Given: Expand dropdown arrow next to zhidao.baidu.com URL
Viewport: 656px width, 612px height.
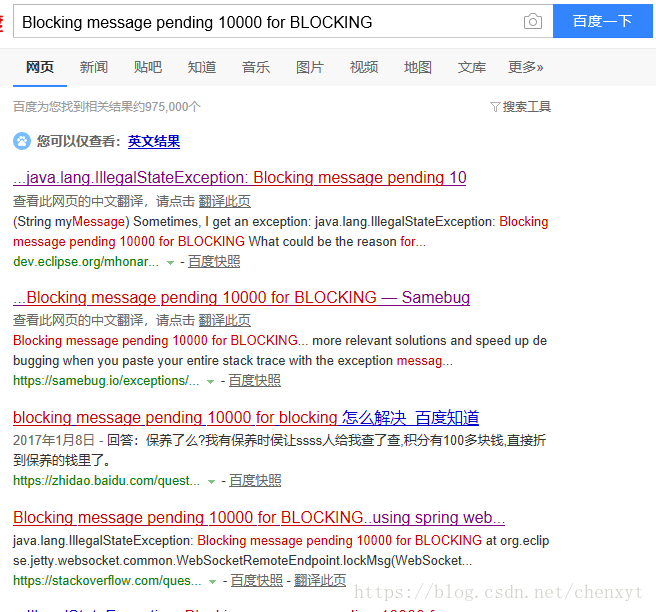Looking at the screenshot, I should 211,481.
